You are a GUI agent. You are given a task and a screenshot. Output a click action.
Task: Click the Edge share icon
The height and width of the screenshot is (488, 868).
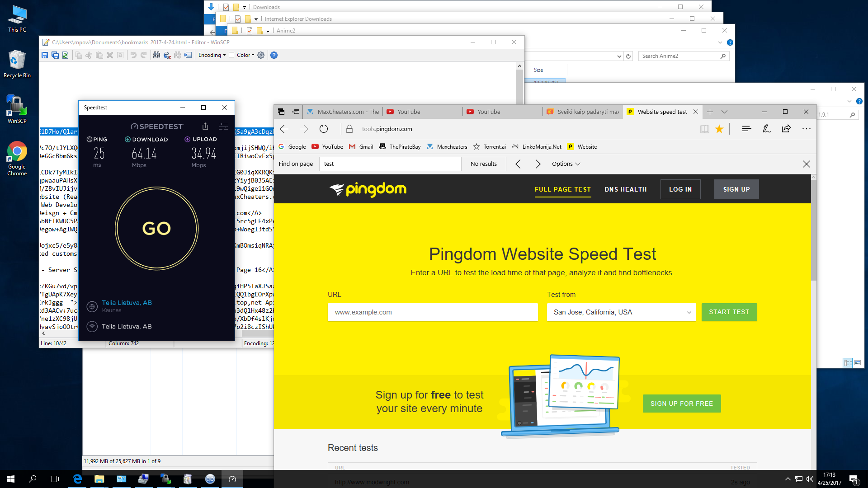tap(786, 129)
